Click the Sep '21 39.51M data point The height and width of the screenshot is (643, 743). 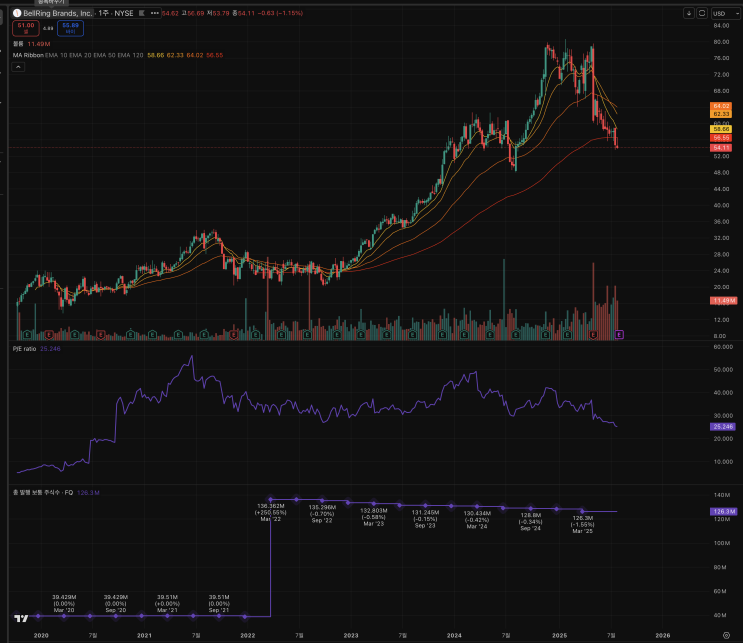tap(219, 616)
